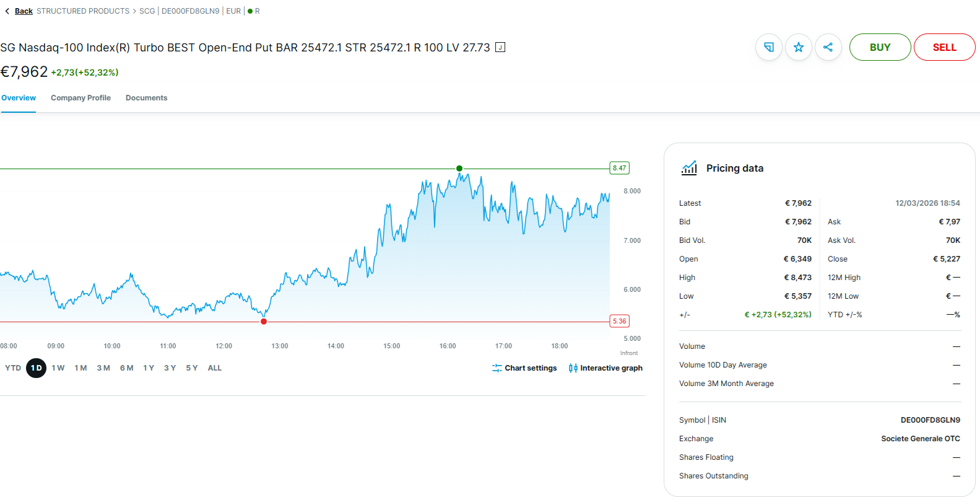The height and width of the screenshot is (497, 980).
Task: Click the 8.47 high price label
Action: [619, 168]
